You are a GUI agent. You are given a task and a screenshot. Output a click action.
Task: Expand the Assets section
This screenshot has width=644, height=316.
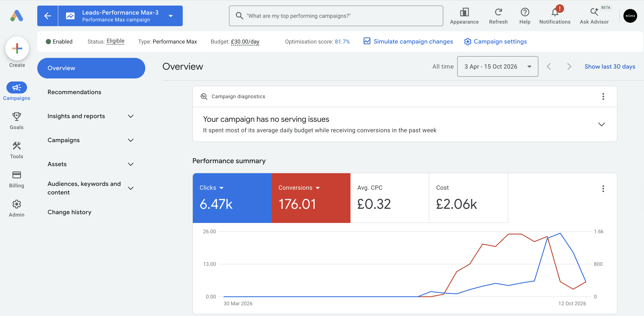point(130,164)
